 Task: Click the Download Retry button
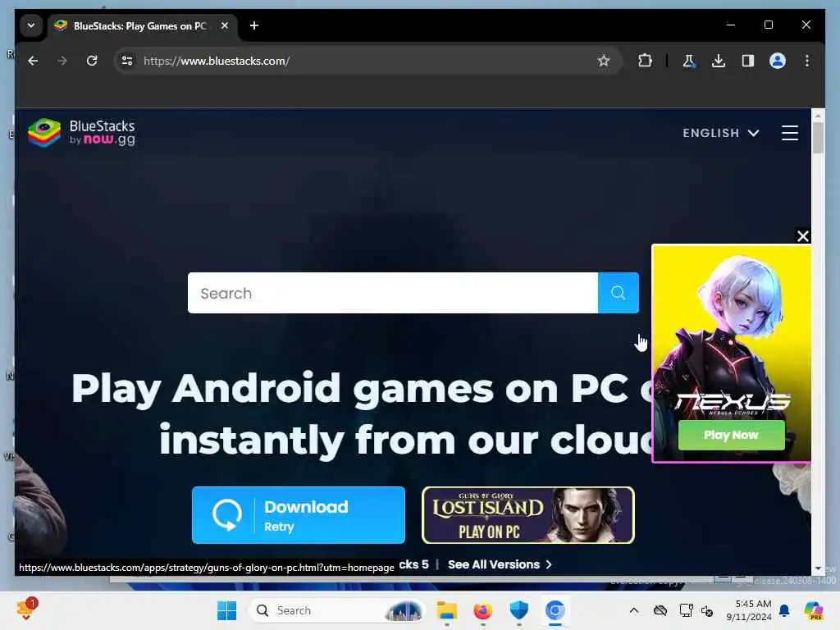[299, 515]
